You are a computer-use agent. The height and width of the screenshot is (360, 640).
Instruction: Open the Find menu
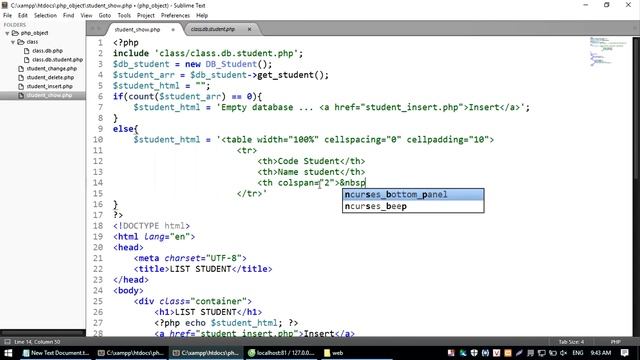coord(69,16)
